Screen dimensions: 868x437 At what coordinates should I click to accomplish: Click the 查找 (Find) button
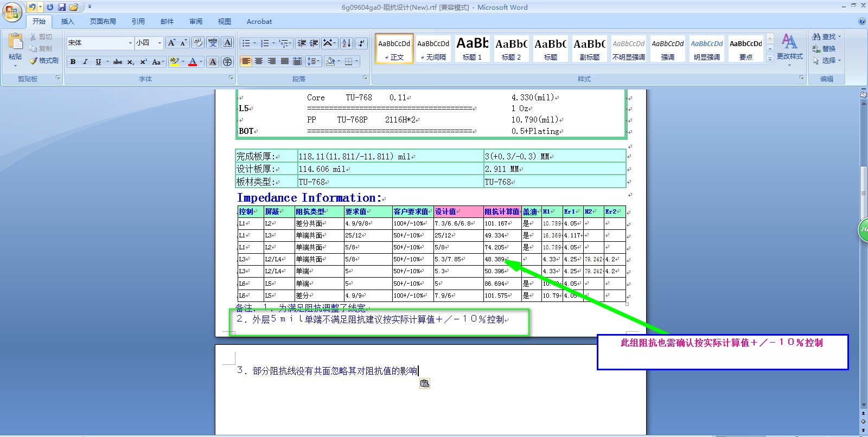tap(826, 37)
